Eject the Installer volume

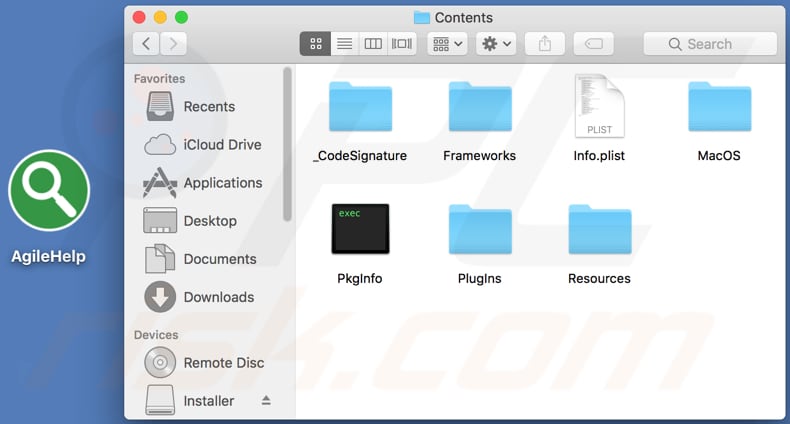coord(266,401)
